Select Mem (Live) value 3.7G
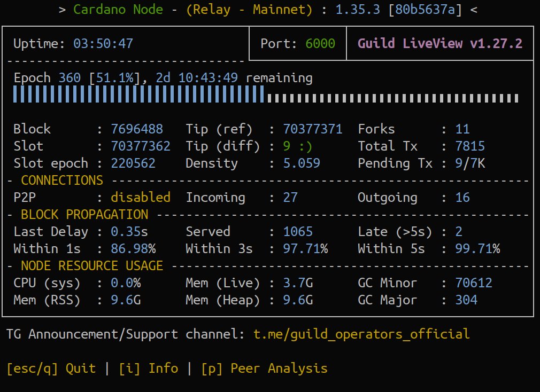The image size is (540, 392). coord(298,283)
